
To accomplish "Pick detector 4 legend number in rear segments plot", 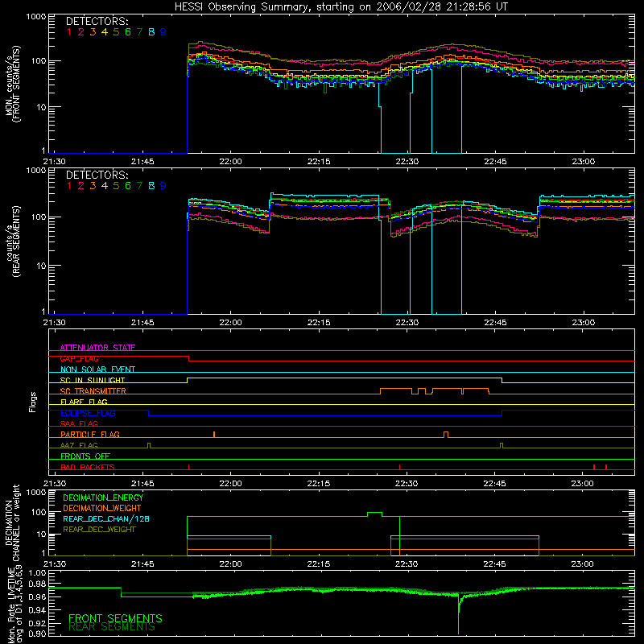I will point(105,186).
